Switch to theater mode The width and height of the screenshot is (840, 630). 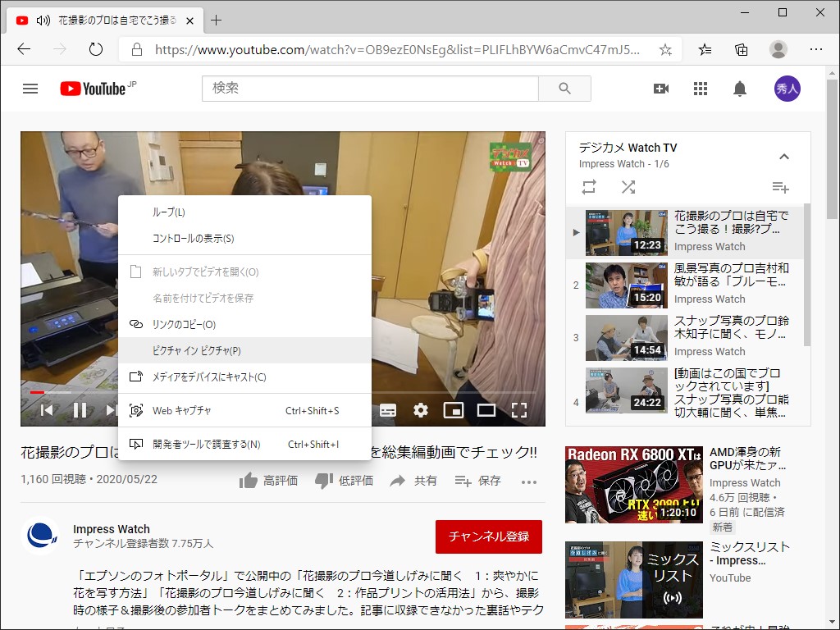(486, 409)
